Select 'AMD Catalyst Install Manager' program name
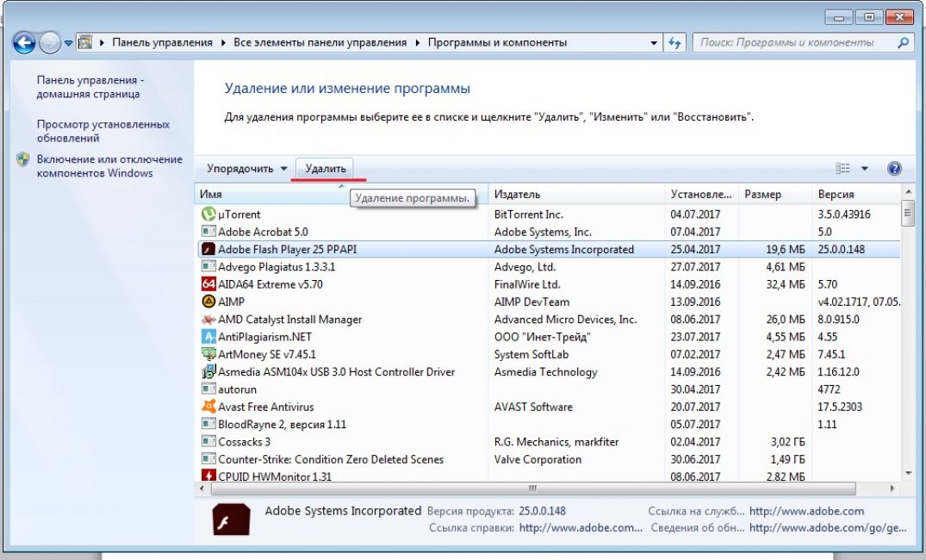 tap(290, 320)
